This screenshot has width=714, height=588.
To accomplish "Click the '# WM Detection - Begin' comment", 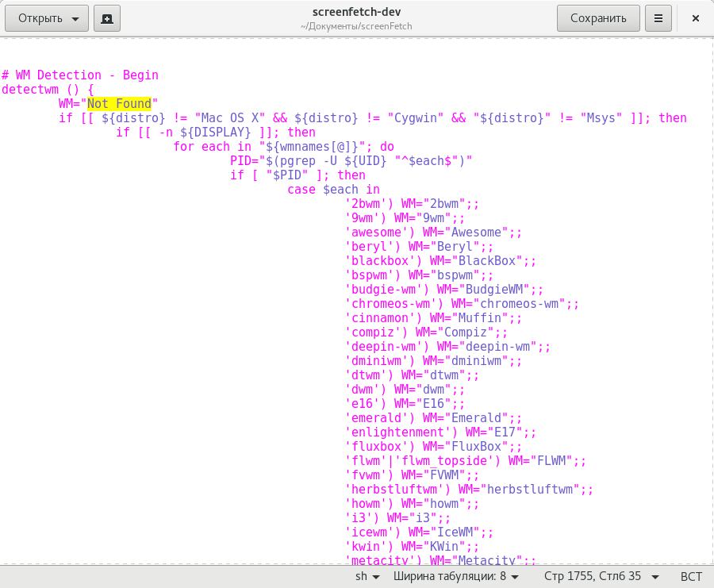I will (80, 75).
